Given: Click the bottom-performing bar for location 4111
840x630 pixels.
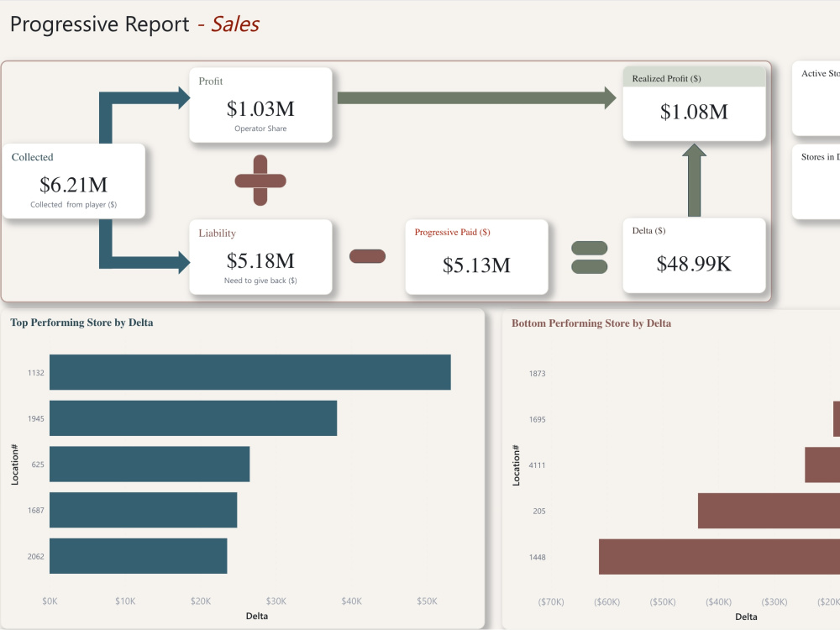Looking at the screenshot, I should click(822, 465).
